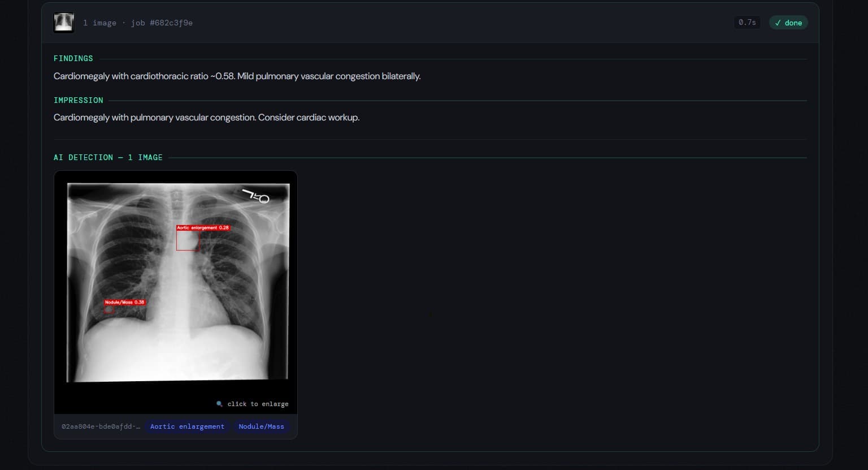Click the FINDINGS section heading
The height and width of the screenshot is (470, 868).
(x=73, y=59)
